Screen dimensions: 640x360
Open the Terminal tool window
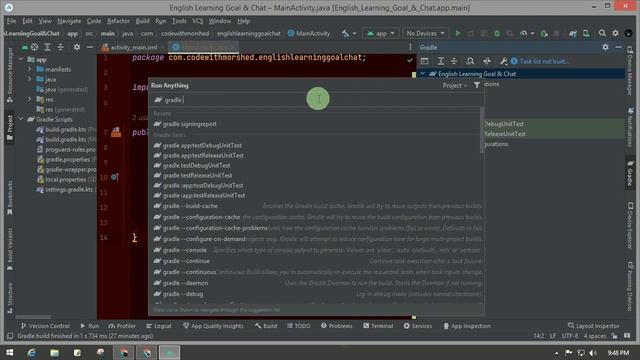[x=378, y=326]
